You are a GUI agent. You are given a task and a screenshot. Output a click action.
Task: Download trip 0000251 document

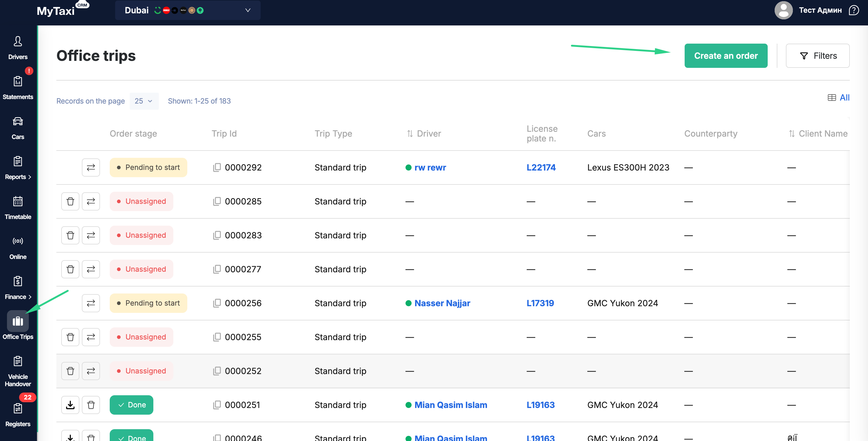tap(70, 405)
